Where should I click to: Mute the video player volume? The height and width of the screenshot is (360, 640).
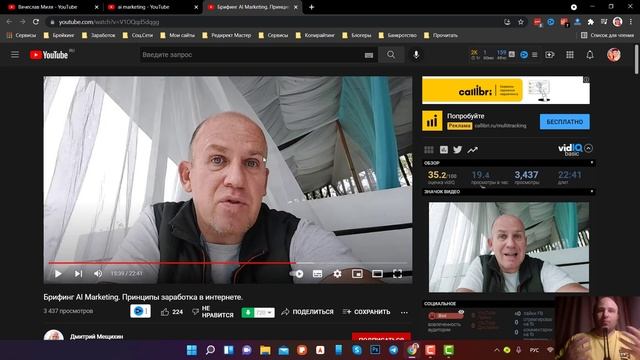[x=98, y=273]
